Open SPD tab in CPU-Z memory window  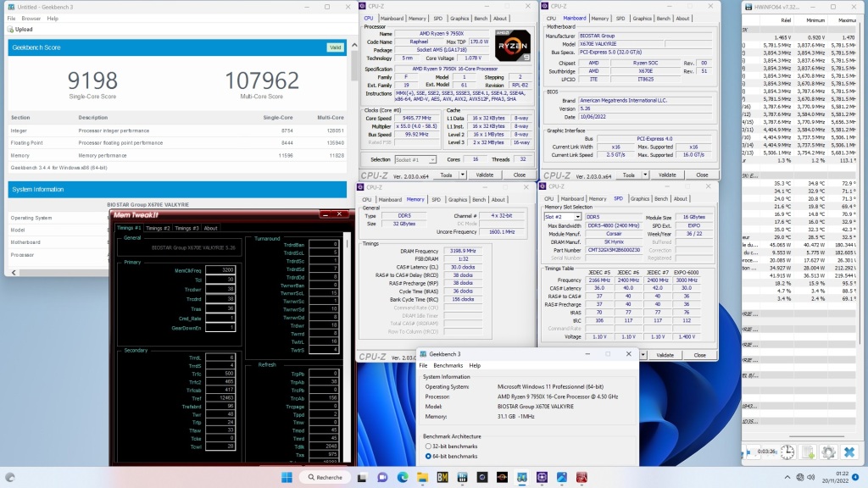(x=437, y=200)
